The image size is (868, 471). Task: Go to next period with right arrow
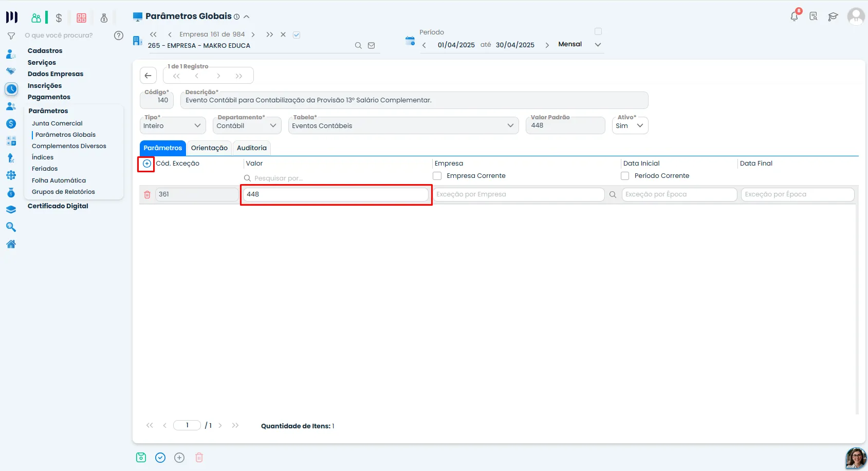pyautogui.click(x=547, y=45)
